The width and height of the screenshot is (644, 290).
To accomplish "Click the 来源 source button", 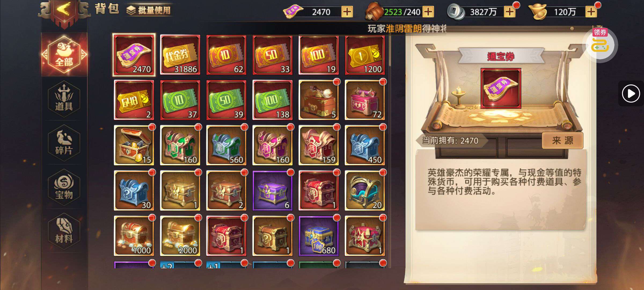I will [562, 140].
